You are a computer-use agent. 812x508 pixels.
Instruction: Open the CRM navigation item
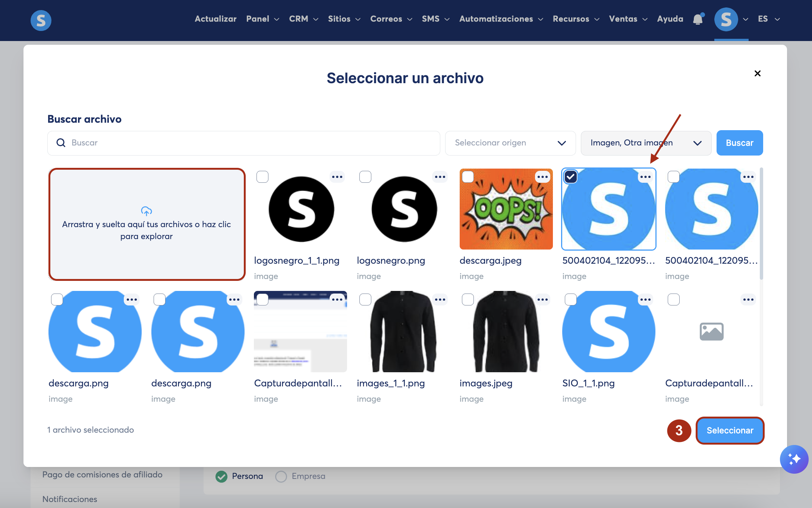(x=303, y=19)
